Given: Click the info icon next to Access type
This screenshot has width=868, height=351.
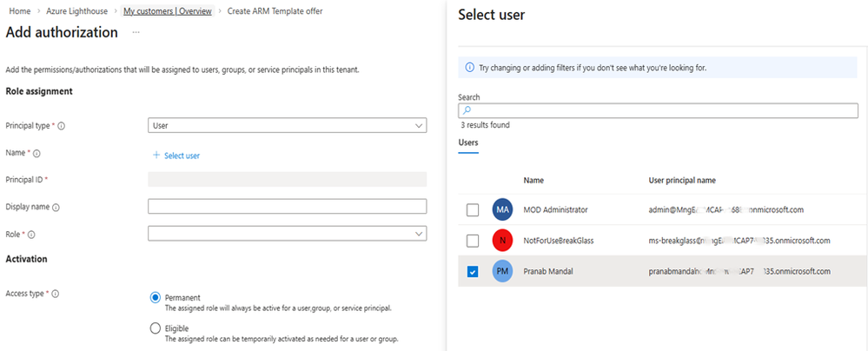Looking at the screenshot, I should pyautogui.click(x=56, y=295).
